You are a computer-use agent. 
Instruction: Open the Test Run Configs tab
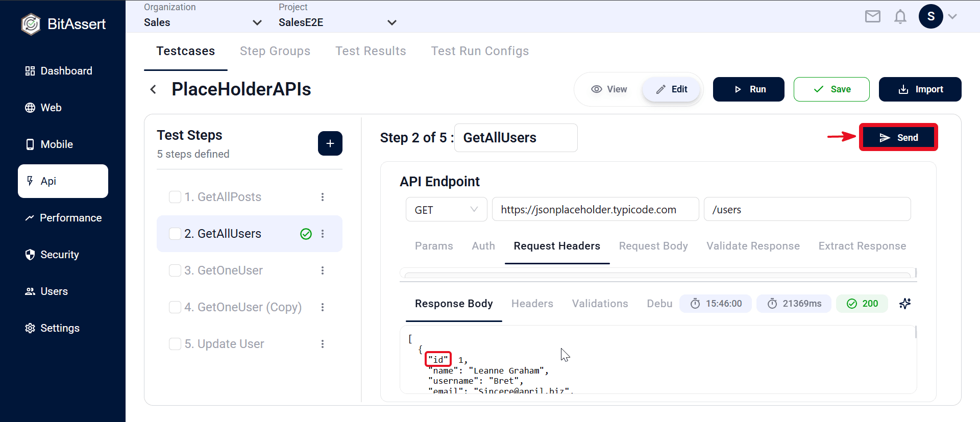(x=480, y=51)
